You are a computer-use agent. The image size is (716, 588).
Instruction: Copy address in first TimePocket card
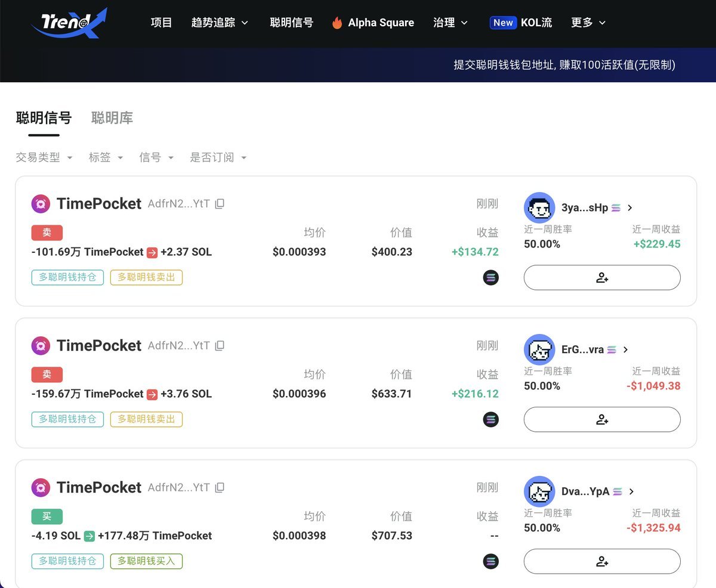(x=220, y=204)
